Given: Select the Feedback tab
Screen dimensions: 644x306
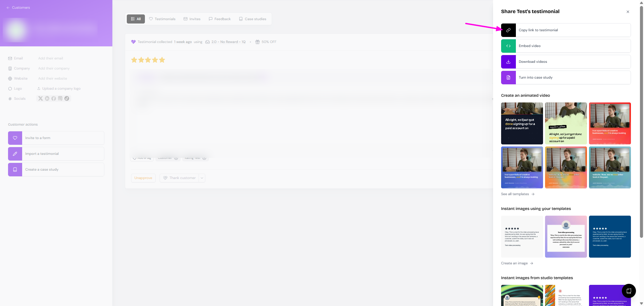Looking at the screenshot, I should click(220, 19).
